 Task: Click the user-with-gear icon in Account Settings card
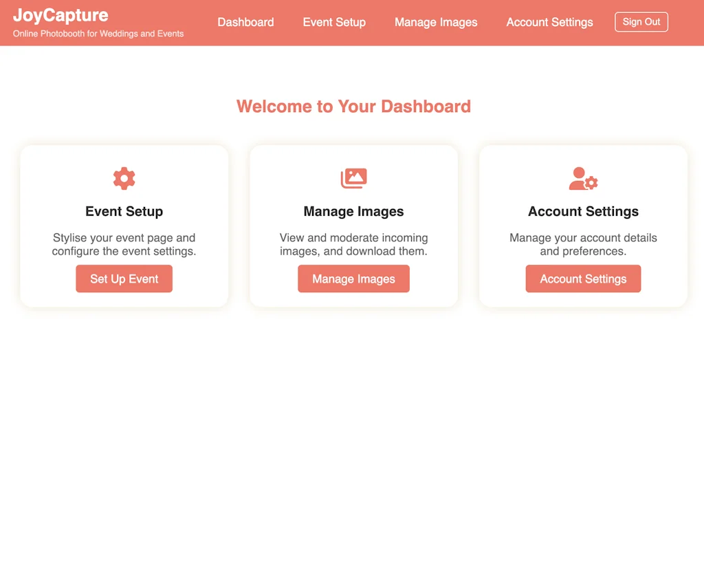[583, 179]
